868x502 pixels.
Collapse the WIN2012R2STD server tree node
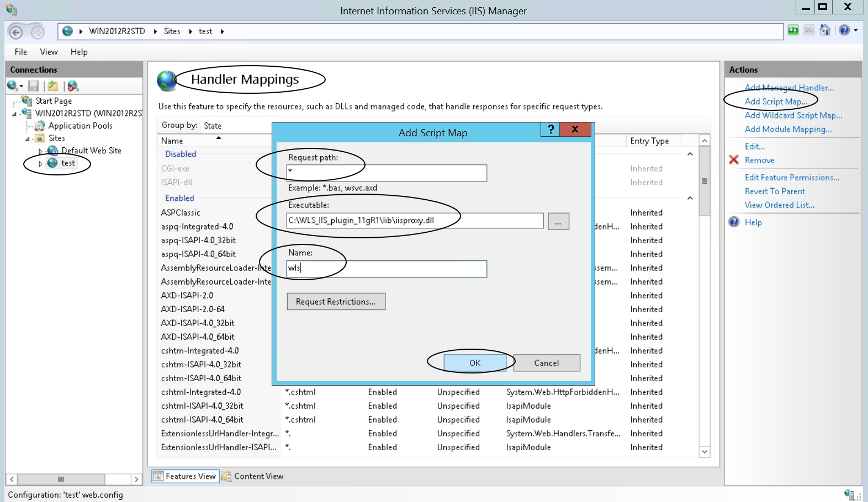tap(14, 114)
